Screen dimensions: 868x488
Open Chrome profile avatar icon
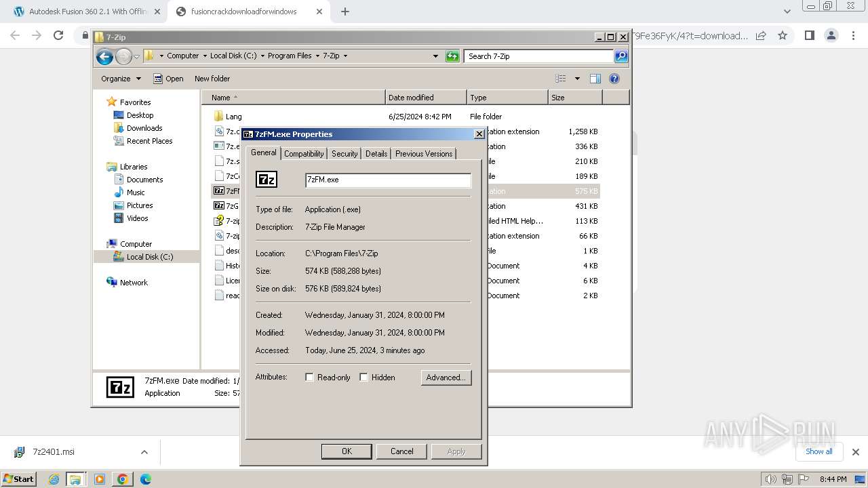(831, 36)
